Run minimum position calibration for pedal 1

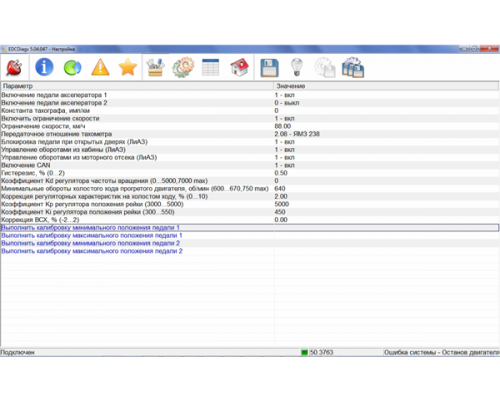pyautogui.click(x=90, y=228)
